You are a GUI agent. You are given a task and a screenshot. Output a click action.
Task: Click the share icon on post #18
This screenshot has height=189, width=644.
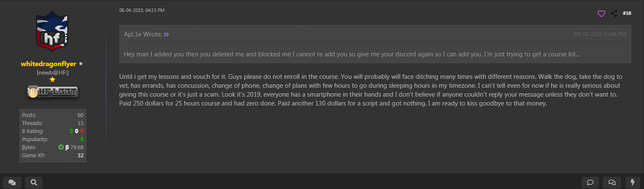tap(614, 14)
